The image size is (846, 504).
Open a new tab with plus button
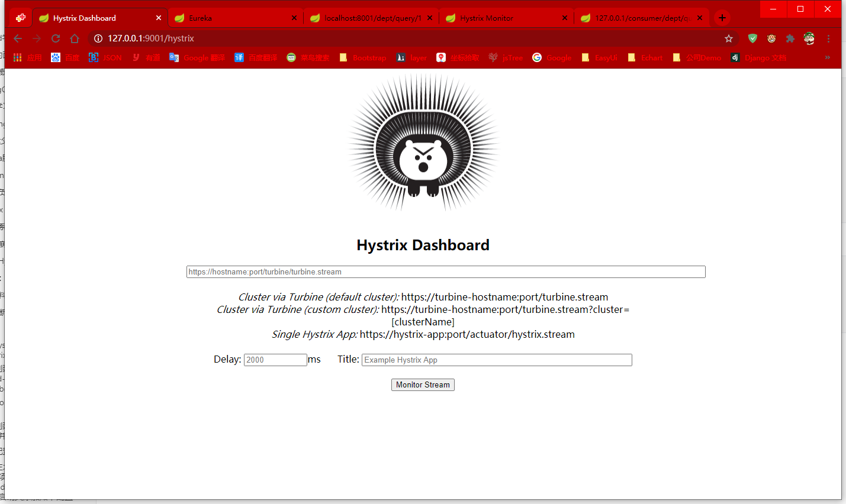722,18
